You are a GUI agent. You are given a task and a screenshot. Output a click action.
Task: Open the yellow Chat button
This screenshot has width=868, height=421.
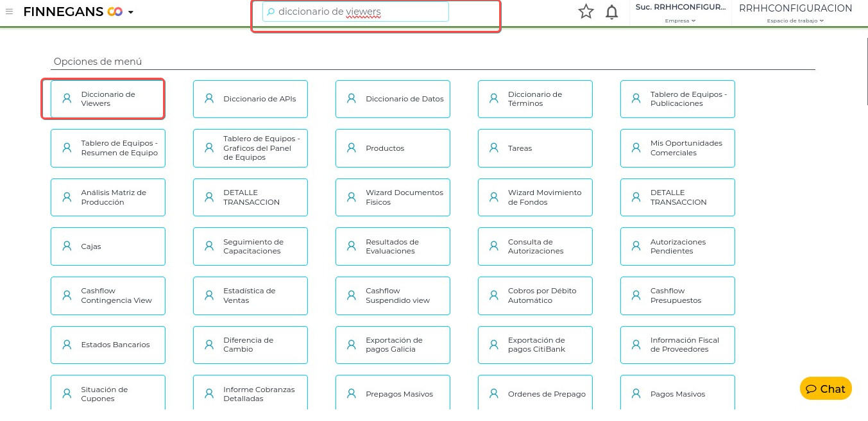(x=826, y=388)
